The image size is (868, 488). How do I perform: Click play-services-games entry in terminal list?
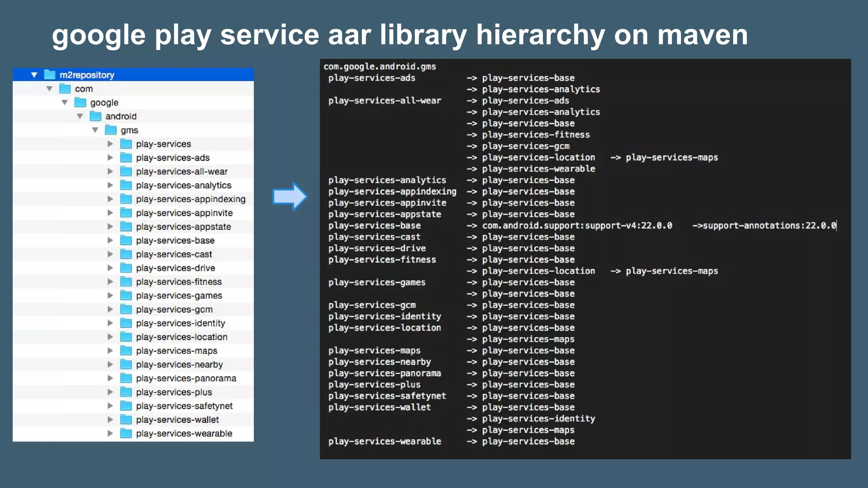(377, 283)
